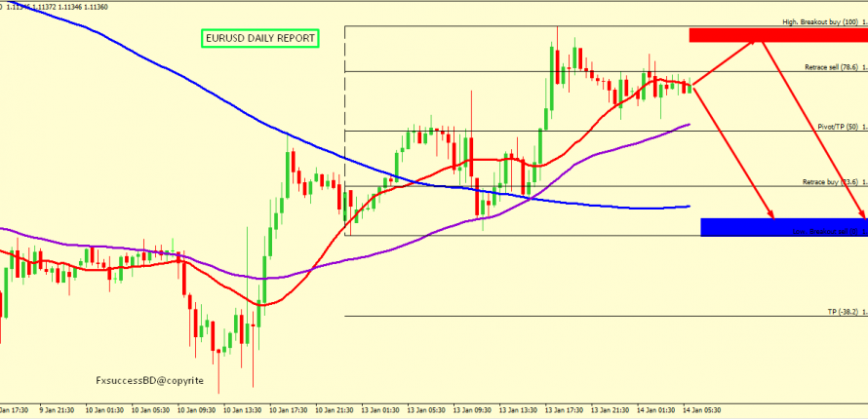Click the Pivot/TP (50) level label
The image size is (868, 419).
pos(837,127)
